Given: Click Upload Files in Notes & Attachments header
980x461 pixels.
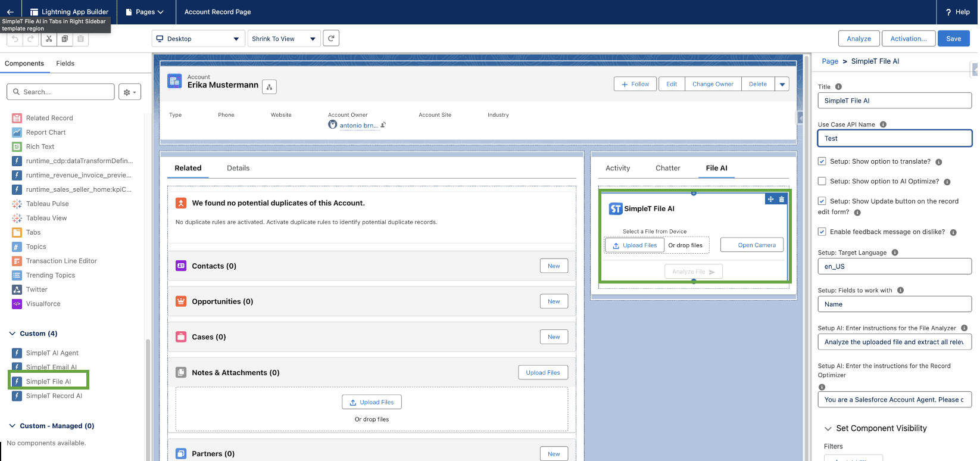Looking at the screenshot, I should click(x=543, y=373).
